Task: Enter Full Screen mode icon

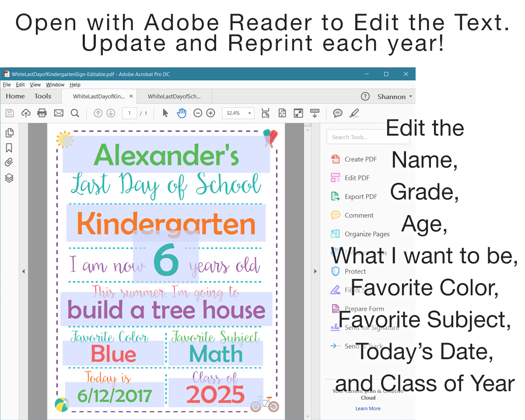Action: 298,113
